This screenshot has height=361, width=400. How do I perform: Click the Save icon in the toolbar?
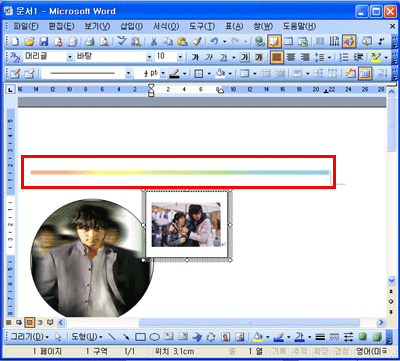44,41
